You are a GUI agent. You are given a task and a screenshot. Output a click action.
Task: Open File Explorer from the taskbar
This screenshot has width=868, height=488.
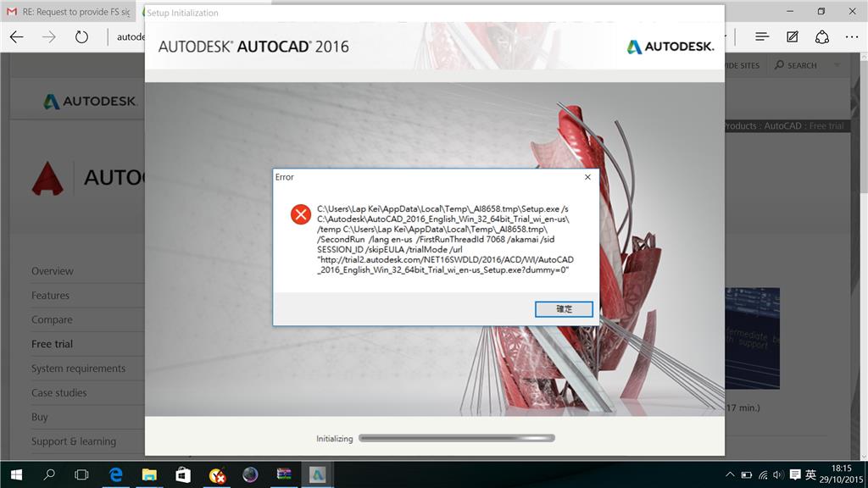pyautogui.click(x=149, y=474)
